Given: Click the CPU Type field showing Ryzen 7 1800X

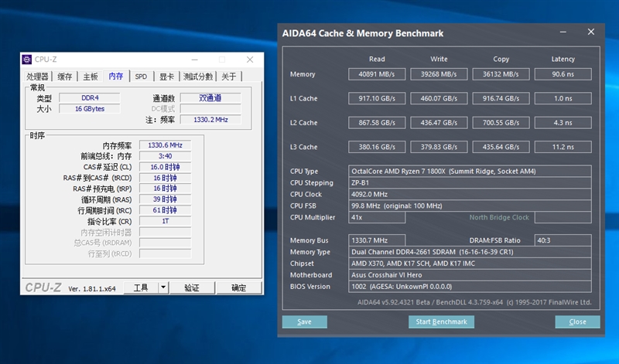Looking at the screenshot, I should pyautogui.click(x=470, y=171).
